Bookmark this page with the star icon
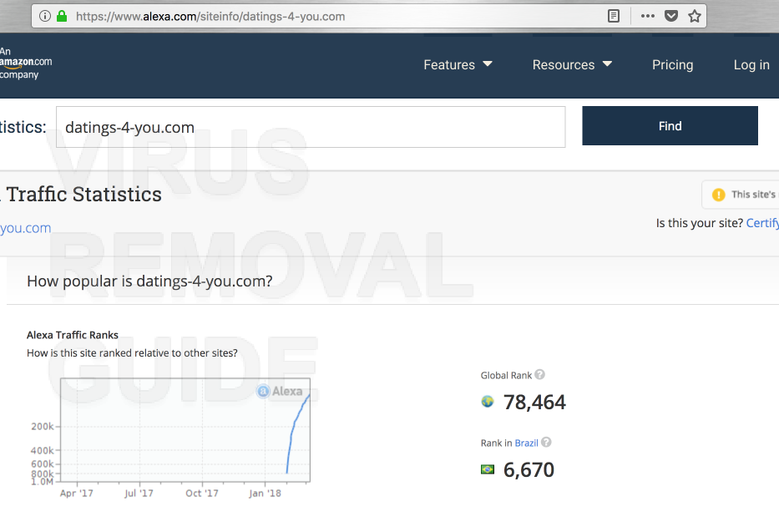Screen dimensions: 779x532 click(695, 17)
